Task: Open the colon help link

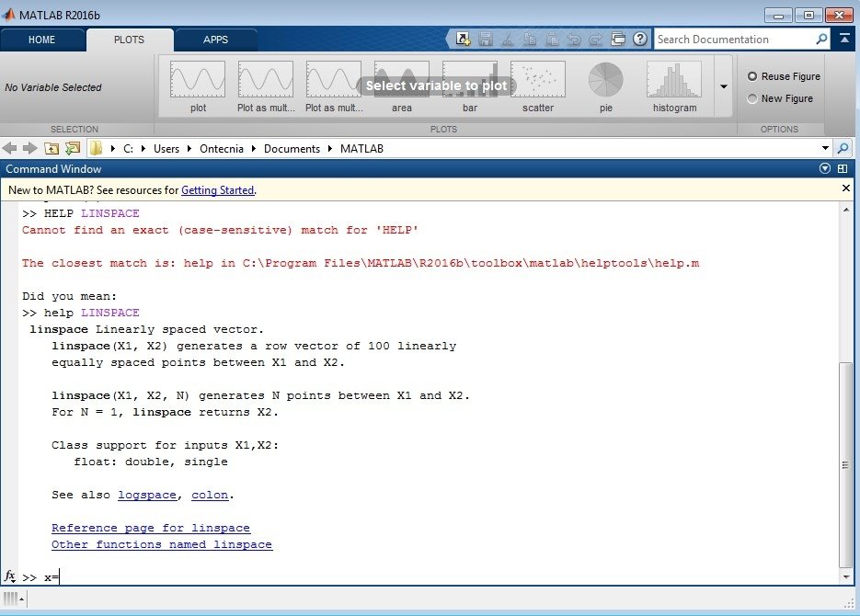Action: pyautogui.click(x=210, y=495)
